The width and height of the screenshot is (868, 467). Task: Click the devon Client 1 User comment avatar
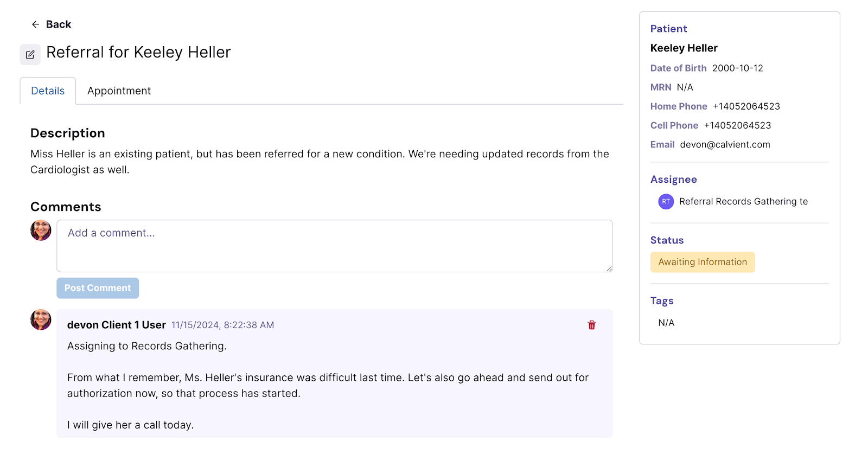point(41,319)
